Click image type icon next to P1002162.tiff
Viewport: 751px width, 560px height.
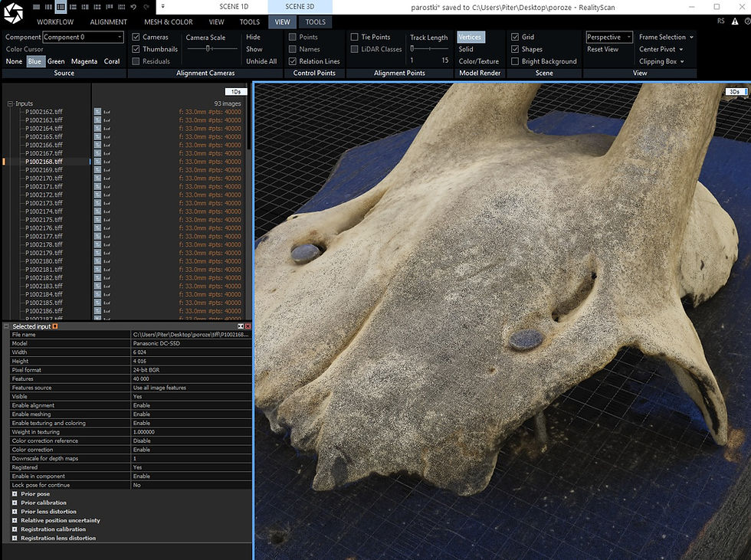pyautogui.click(x=97, y=112)
